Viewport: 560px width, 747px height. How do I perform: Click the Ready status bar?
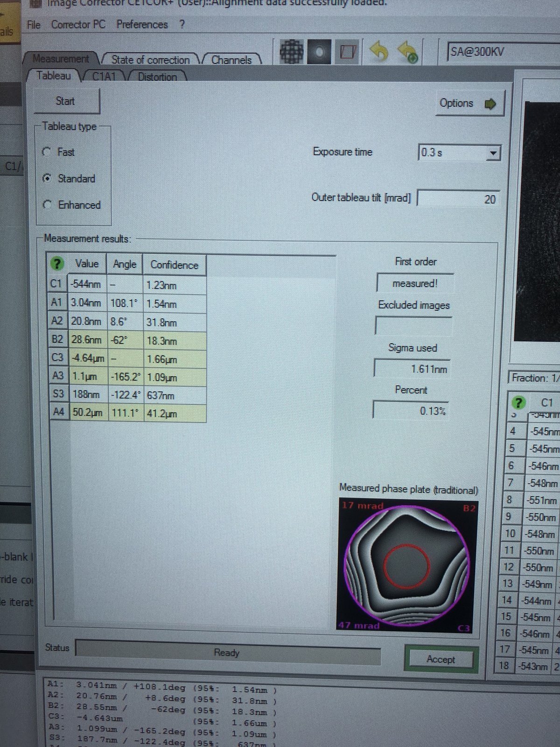pyautogui.click(x=228, y=653)
